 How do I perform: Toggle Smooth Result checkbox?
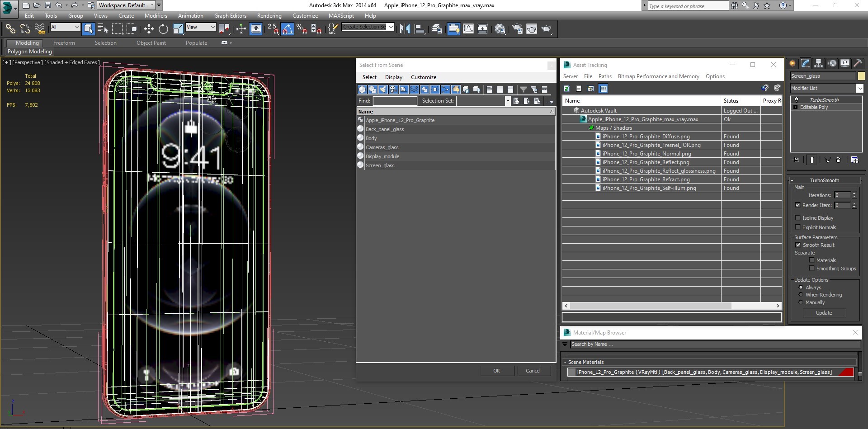tap(798, 245)
